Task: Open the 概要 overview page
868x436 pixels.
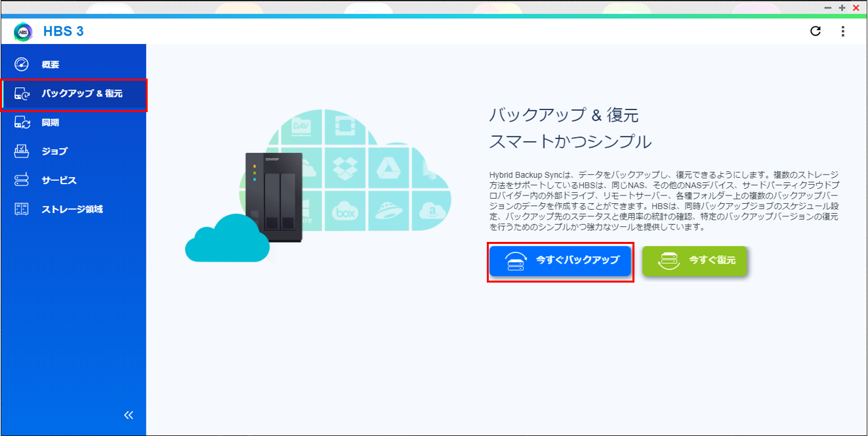Action: pos(50,65)
